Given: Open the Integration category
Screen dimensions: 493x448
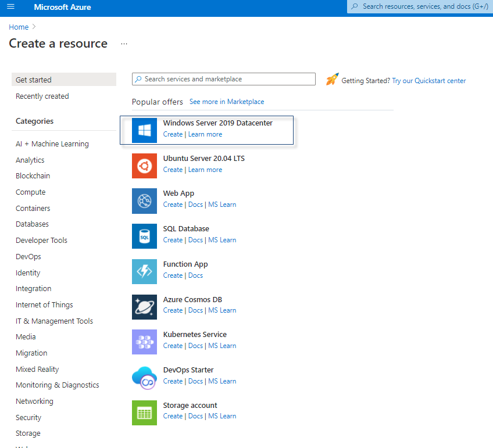Looking at the screenshot, I should pos(33,289).
